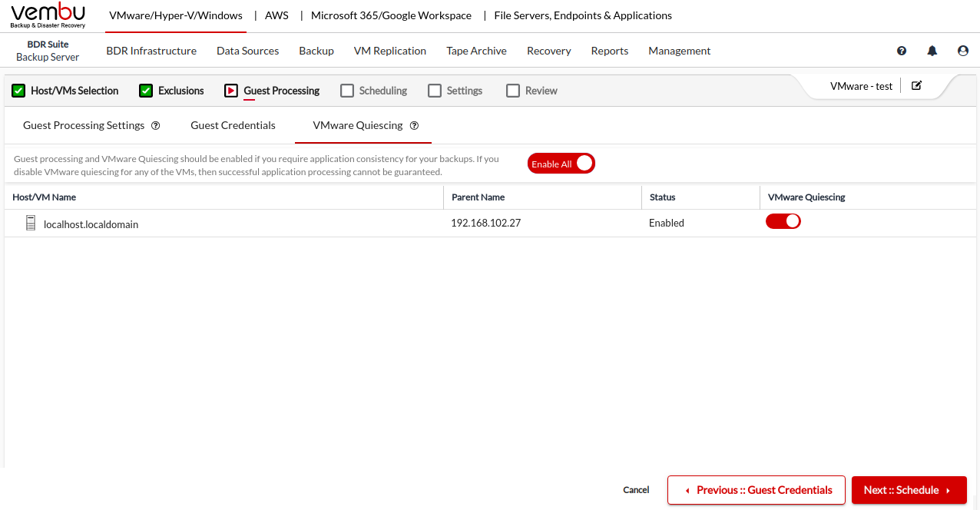Open the notifications bell icon
This screenshot has width=980, height=510.
tap(932, 51)
